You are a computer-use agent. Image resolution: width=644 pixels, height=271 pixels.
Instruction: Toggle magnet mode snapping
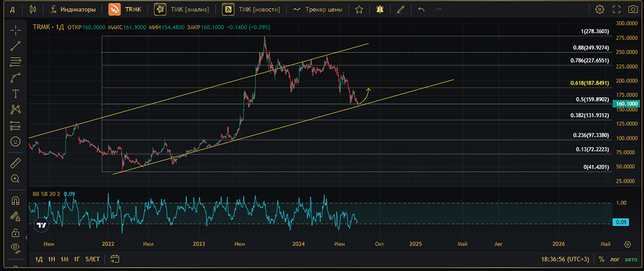15,200
